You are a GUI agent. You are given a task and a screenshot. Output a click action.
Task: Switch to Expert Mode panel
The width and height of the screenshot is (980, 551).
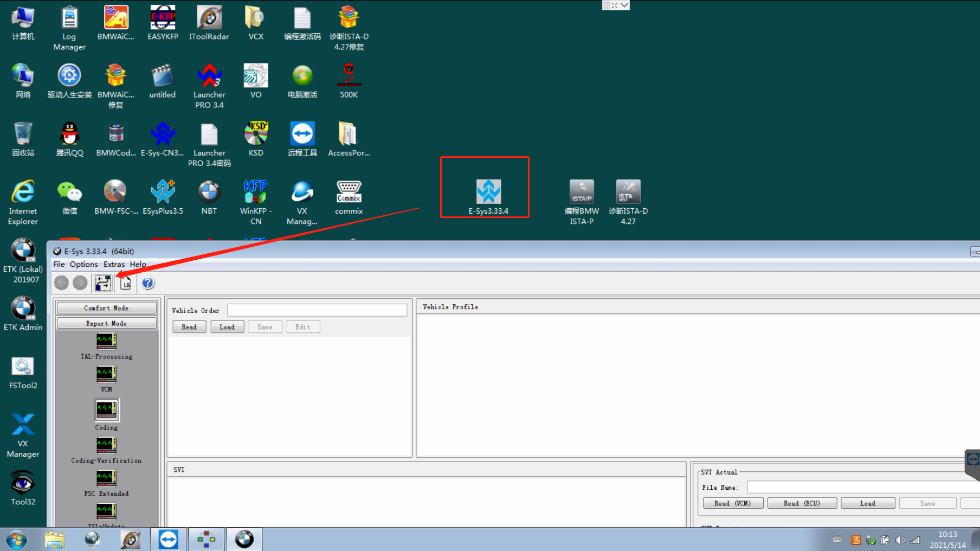pyautogui.click(x=107, y=323)
